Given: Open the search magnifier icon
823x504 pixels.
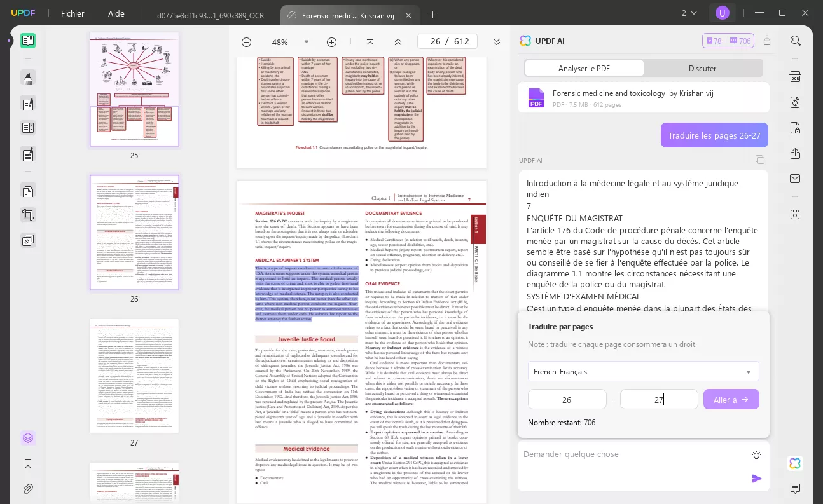Looking at the screenshot, I should point(796,41).
